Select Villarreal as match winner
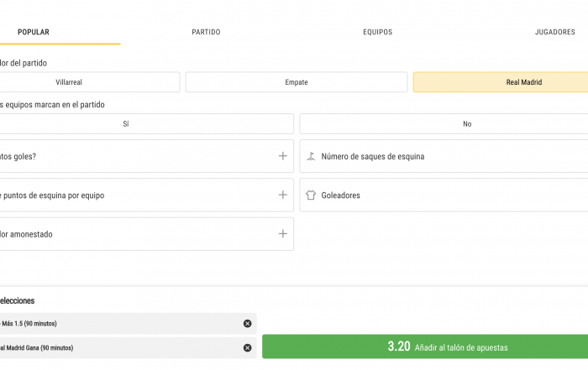Screen dimensions: 588x370 pyautogui.click(x=90, y=82)
